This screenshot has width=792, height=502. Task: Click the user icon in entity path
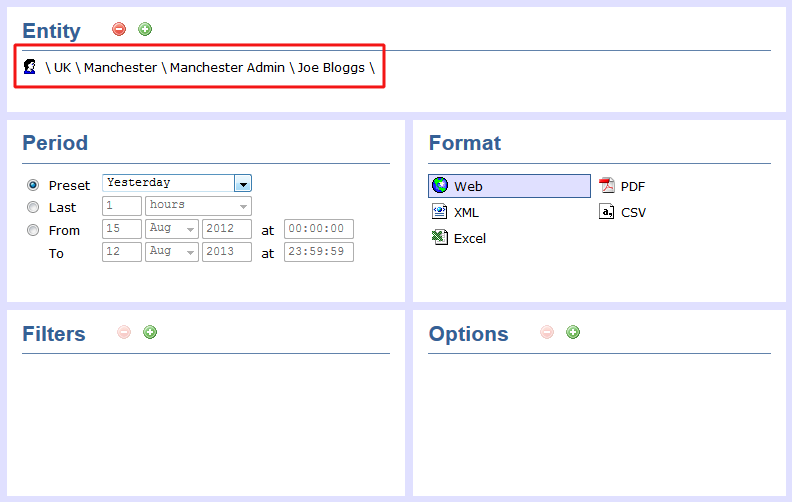click(x=30, y=67)
